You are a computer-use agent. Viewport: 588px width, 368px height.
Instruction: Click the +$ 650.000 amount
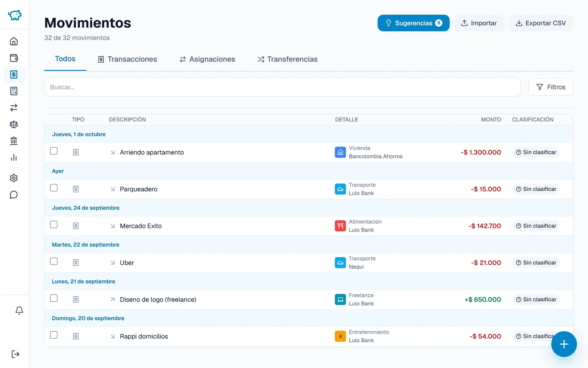click(483, 300)
